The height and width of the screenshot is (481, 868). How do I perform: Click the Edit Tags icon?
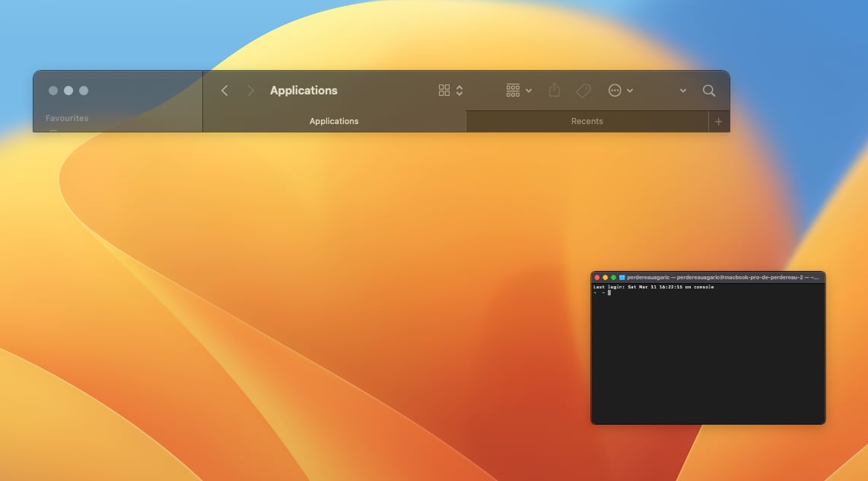(583, 91)
